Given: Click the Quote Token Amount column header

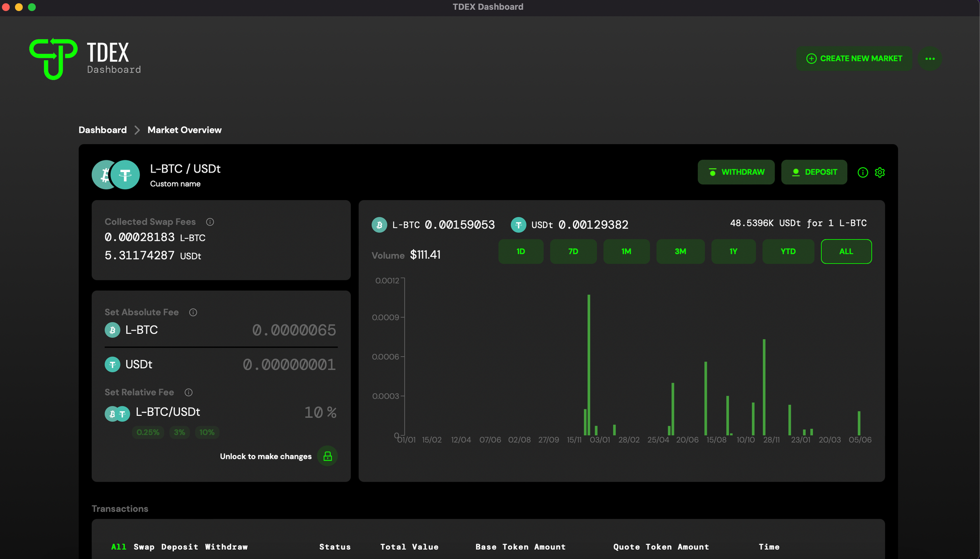Looking at the screenshot, I should (x=661, y=547).
